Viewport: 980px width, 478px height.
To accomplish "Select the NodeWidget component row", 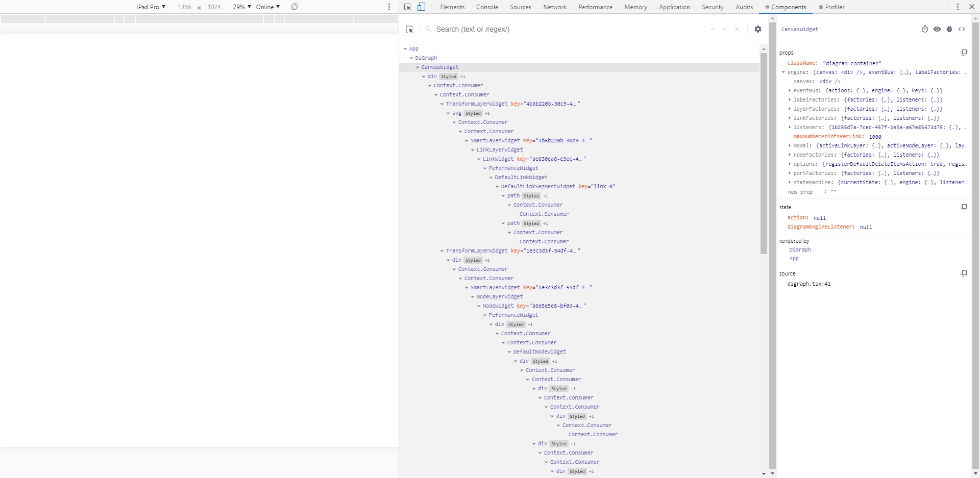I will pyautogui.click(x=534, y=306).
